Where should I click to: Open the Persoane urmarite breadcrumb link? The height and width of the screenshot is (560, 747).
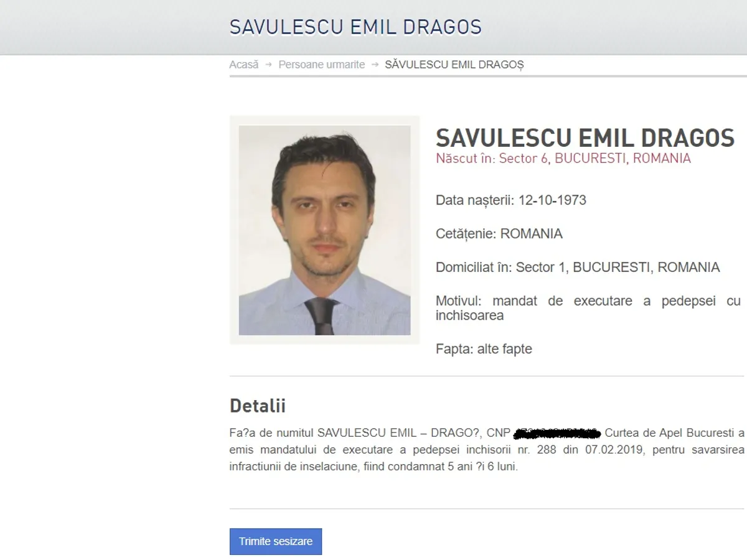[x=322, y=65]
